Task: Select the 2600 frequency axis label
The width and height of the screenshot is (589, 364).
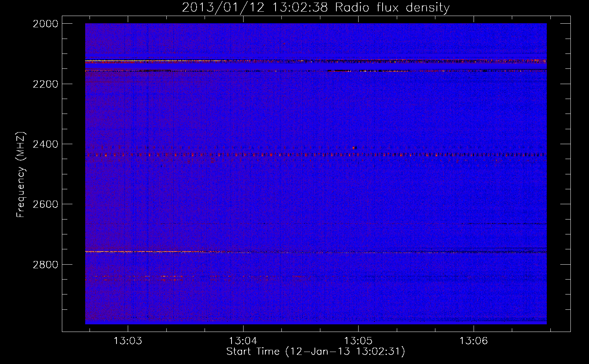Action: pyautogui.click(x=46, y=204)
